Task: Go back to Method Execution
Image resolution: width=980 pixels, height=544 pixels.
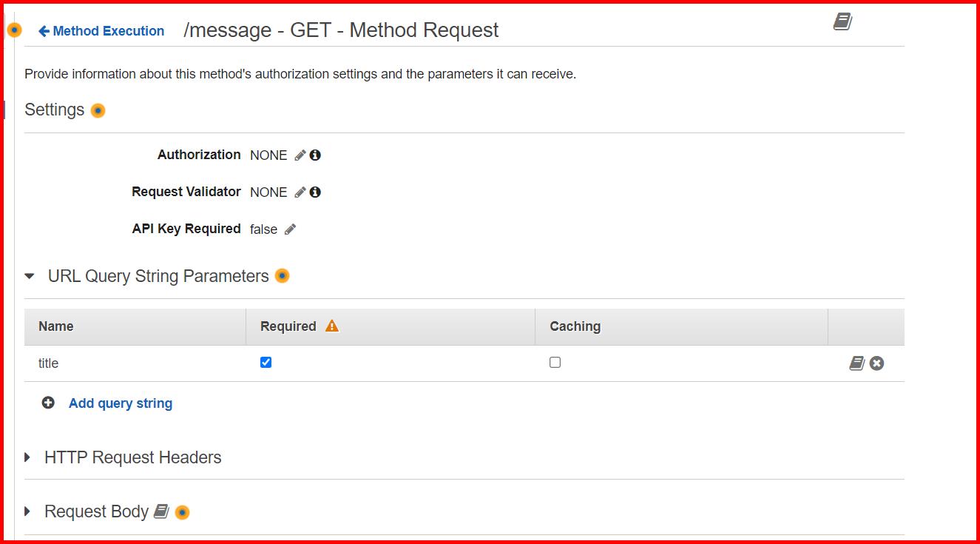Action: (x=101, y=31)
